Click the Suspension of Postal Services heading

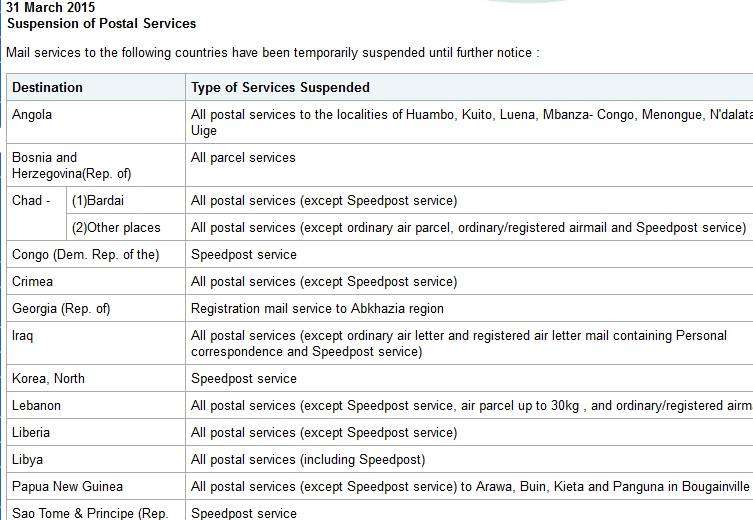click(101, 24)
